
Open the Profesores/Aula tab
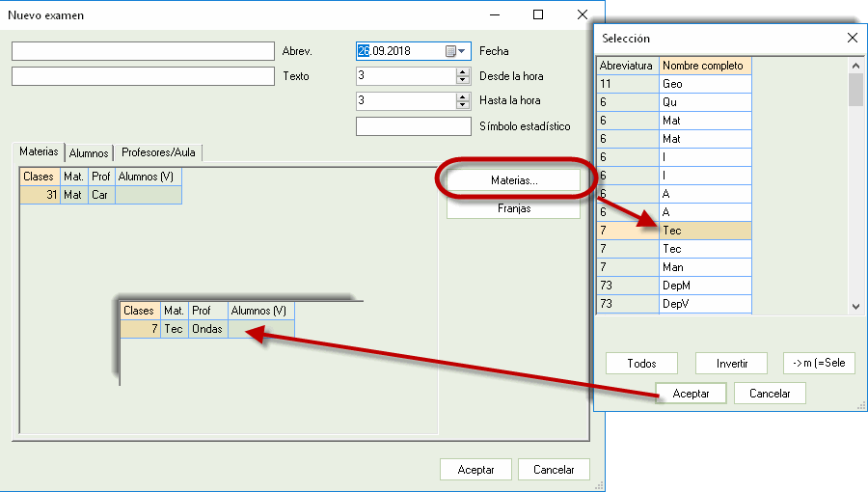[158, 152]
